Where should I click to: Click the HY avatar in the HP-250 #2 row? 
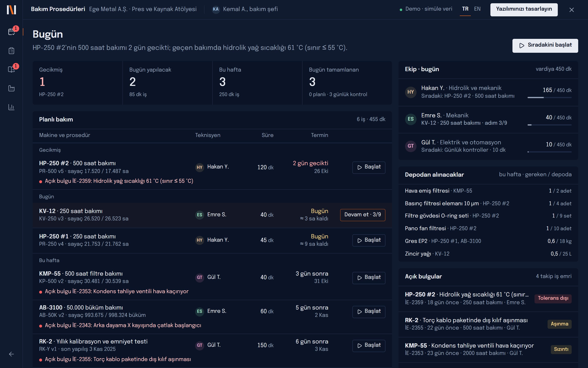point(199,167)
